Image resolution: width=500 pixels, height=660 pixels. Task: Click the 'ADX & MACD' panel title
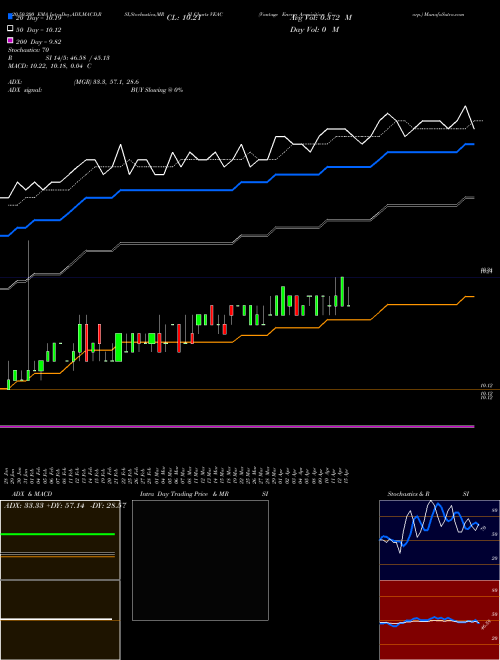[32, 494]
